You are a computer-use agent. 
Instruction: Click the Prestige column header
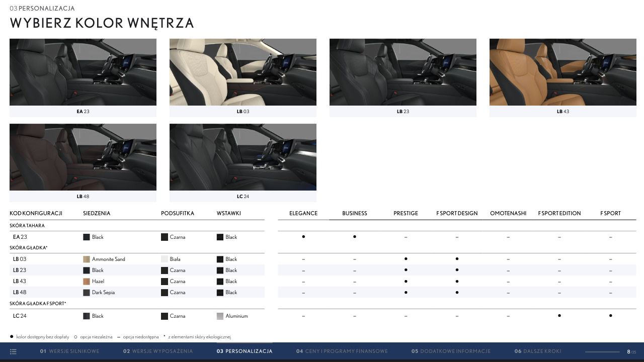coord(406,213)
